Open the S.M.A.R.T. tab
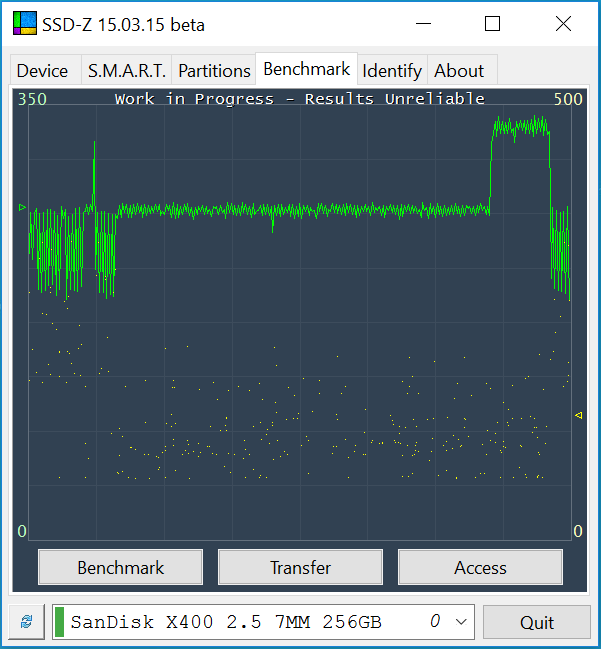This screenshot has height=649, width=601. [x=127, y=70]
